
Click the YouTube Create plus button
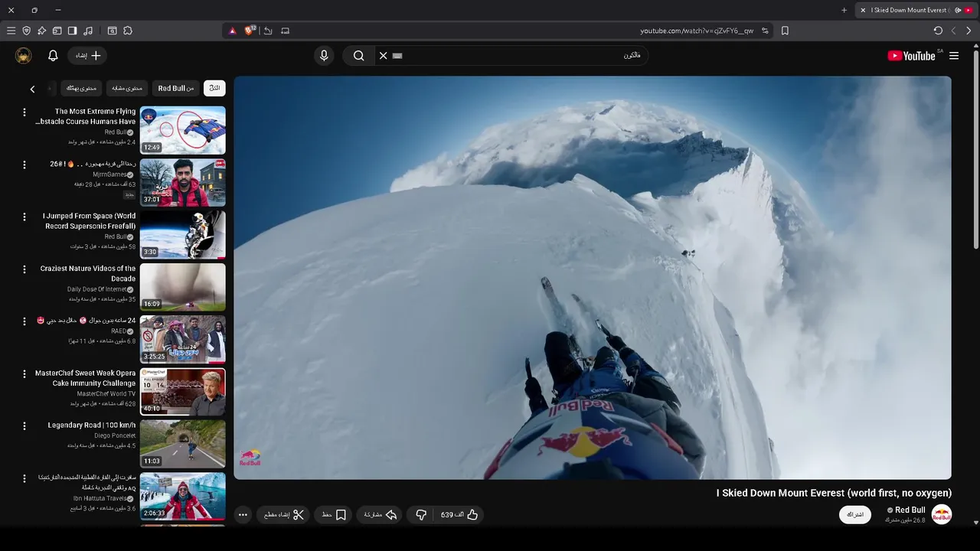coord(88,55)
